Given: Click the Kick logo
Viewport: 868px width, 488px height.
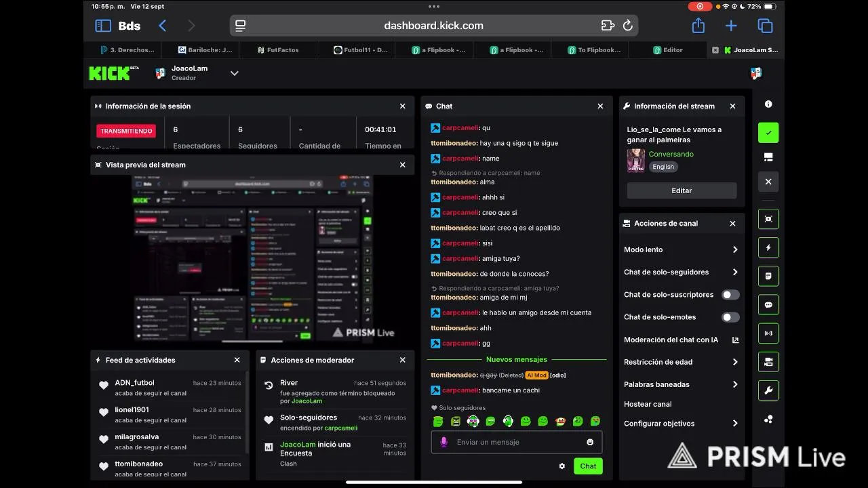Looking at the screenshot, I should coord(113,73).
